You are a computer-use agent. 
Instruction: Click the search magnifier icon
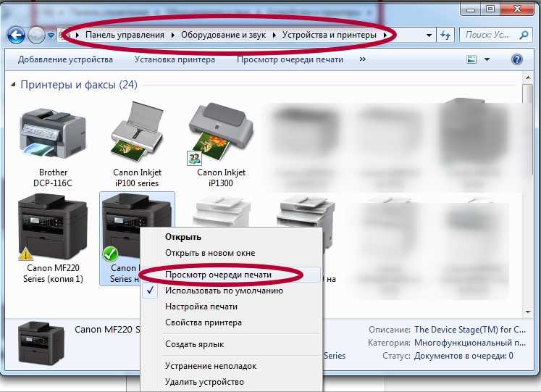point(524,35)
